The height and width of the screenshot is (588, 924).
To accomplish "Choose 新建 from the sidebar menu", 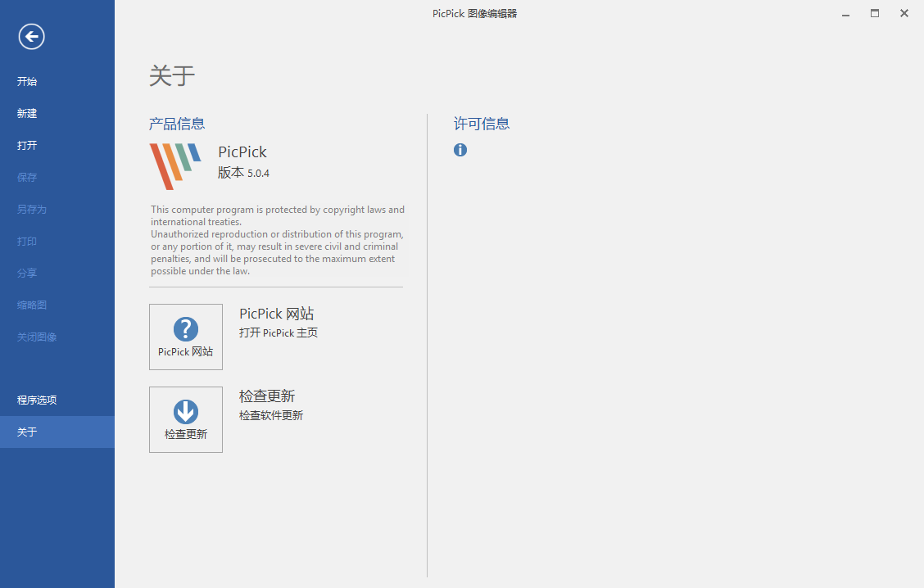I will coord(27,114).
